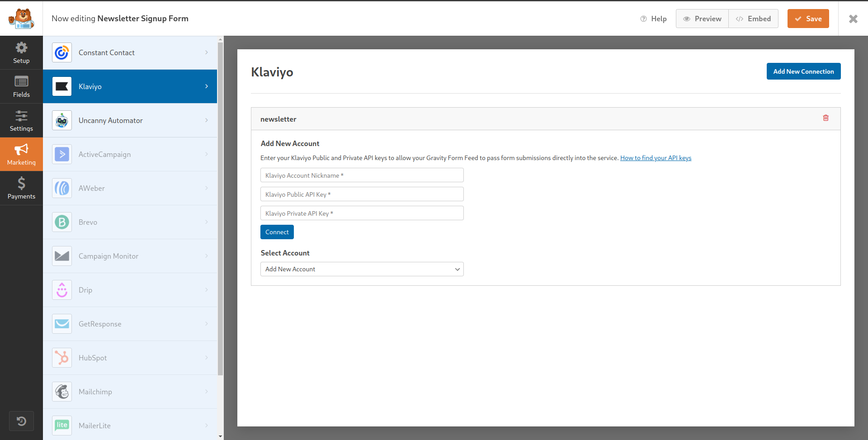Delete the newsletter connection via trash icon
The height and width of the screenshot is (440, 868).
826,118
